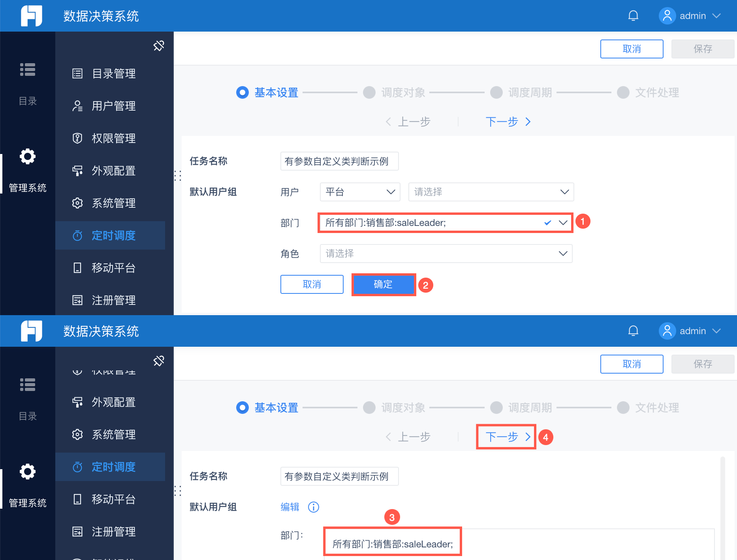Click 取消 button beside 确定
The width and height of the screenshot is (737, 560).
tap(312, 284)
